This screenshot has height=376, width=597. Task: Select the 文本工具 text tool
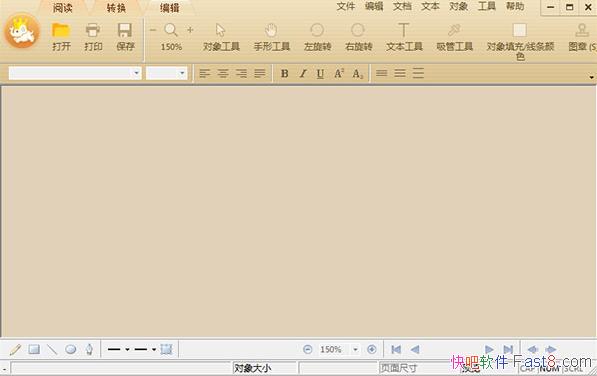pyautogui.click(x=404, y=30)
